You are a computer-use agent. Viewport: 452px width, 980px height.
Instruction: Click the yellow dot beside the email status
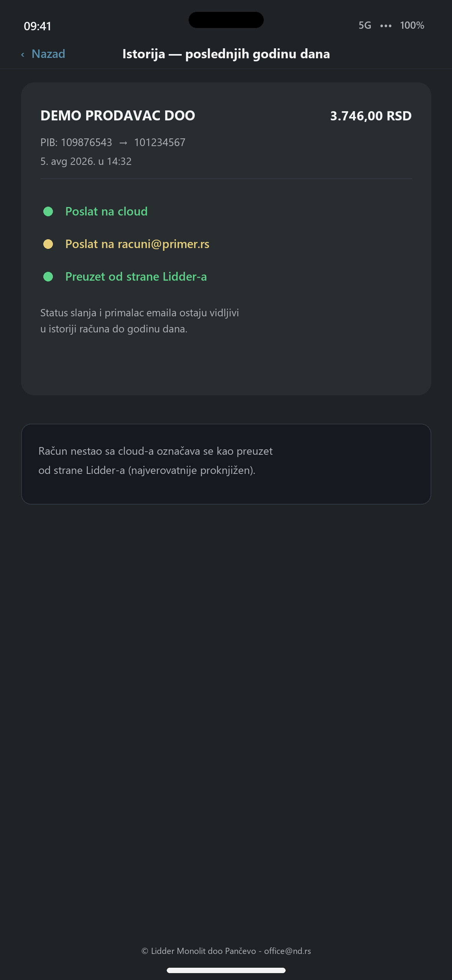(x=48, y=244)
